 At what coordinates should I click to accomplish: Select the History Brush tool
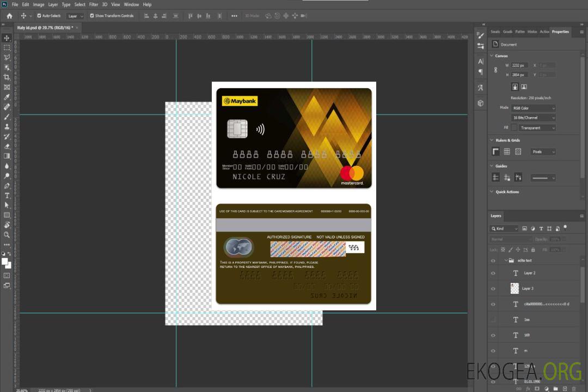(7, 137)
